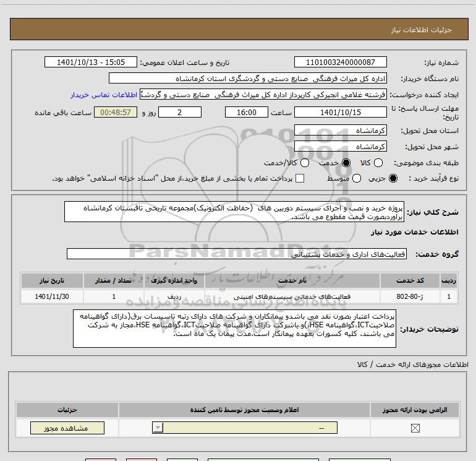This screenshot has width=476, height=461.
Task: Click the شهر محل تحویل field کرمانشاه
Action: 340,147
